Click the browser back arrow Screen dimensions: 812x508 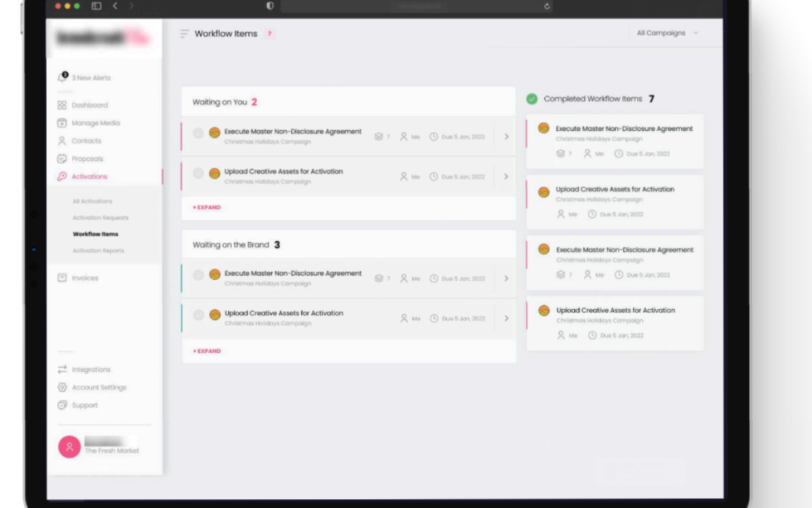tap(115, 6)
